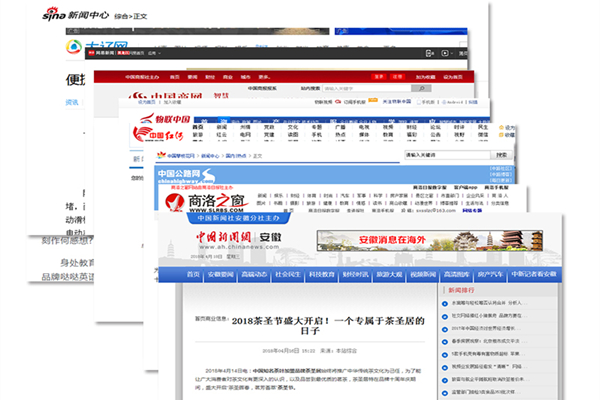Image resolution: width=600 pixels, height=400 pixels.
Task: Click the 商洛之窗 site logo
Action: coord(205,202)
